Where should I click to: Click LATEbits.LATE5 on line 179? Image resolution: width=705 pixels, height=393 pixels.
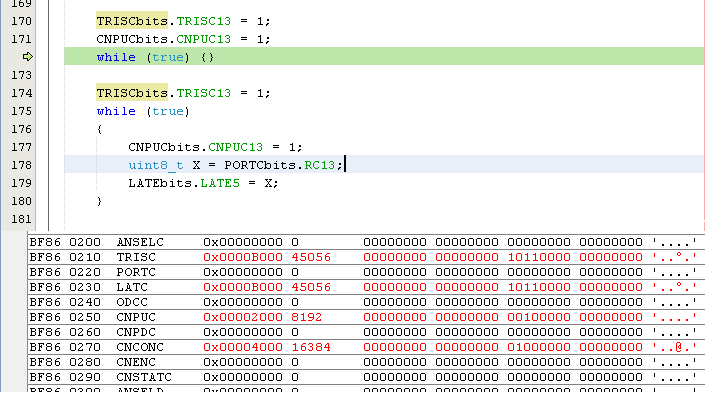(184, 183)
